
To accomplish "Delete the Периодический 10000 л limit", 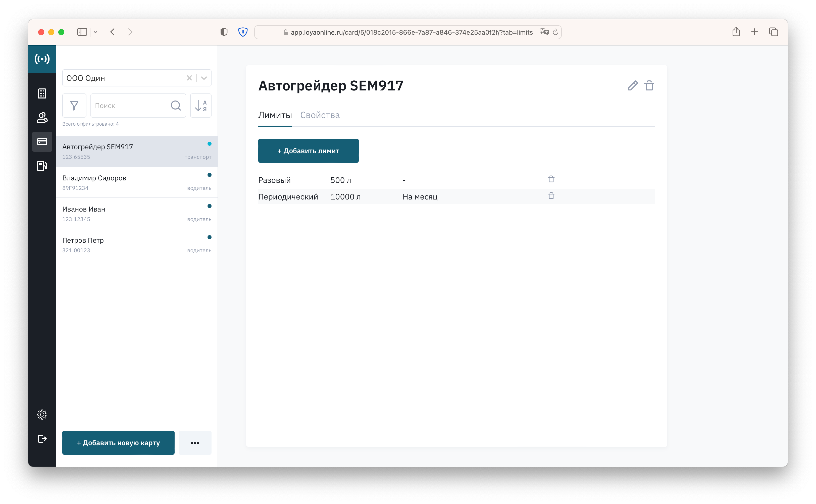I will coord(551,196).
